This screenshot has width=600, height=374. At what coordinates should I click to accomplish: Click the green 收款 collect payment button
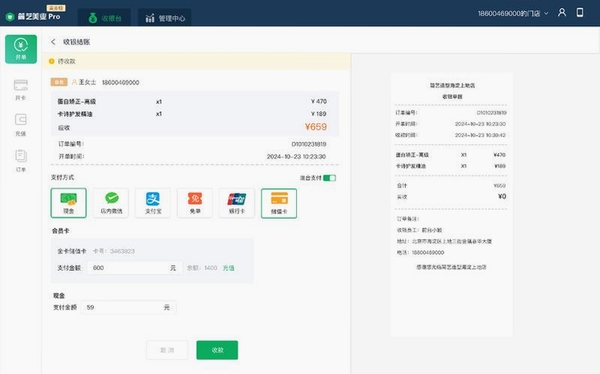click(217, 350)
